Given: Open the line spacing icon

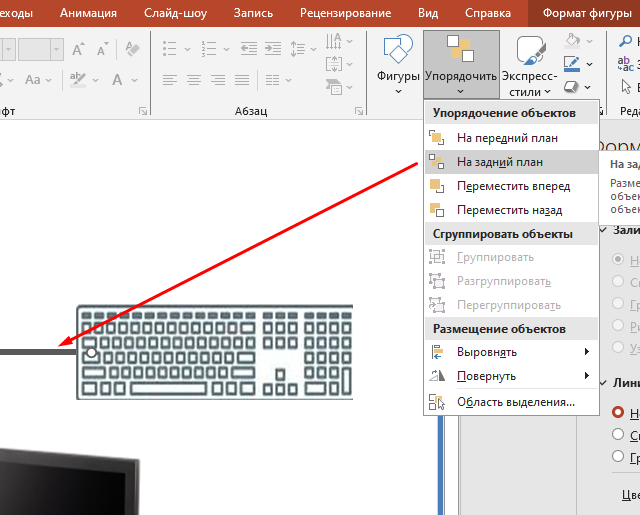Looking at the screenshot, I should [298, 49].
